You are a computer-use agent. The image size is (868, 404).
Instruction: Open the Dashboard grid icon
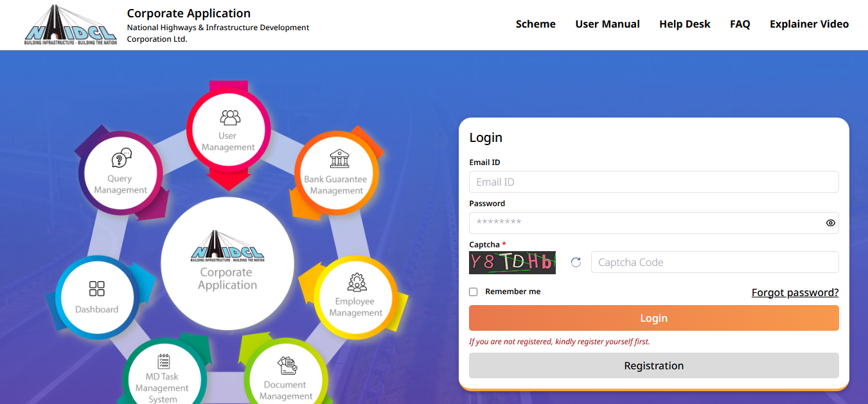point(97,288)
